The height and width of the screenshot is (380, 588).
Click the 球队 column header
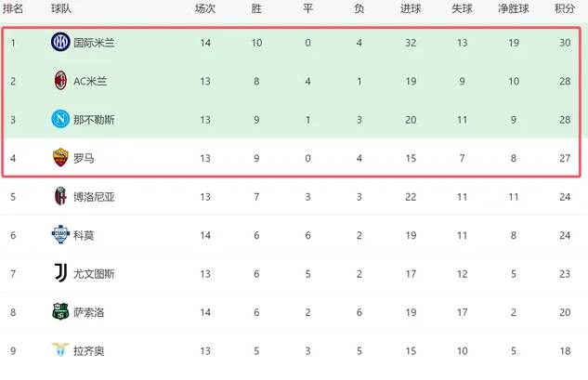[x=62, y=8]
